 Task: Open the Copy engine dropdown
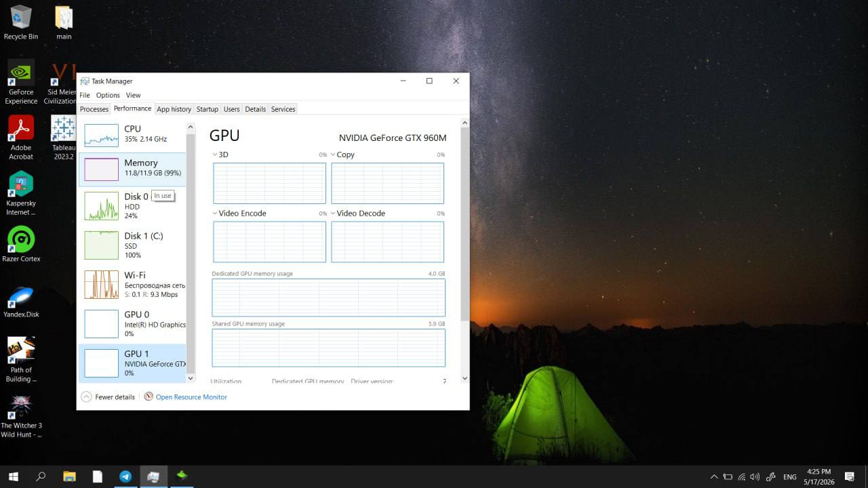(x=333, y=155)
